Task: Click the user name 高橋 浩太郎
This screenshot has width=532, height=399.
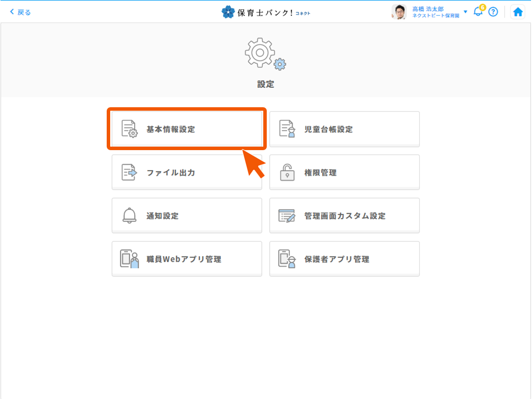Action: click(428, 9)
